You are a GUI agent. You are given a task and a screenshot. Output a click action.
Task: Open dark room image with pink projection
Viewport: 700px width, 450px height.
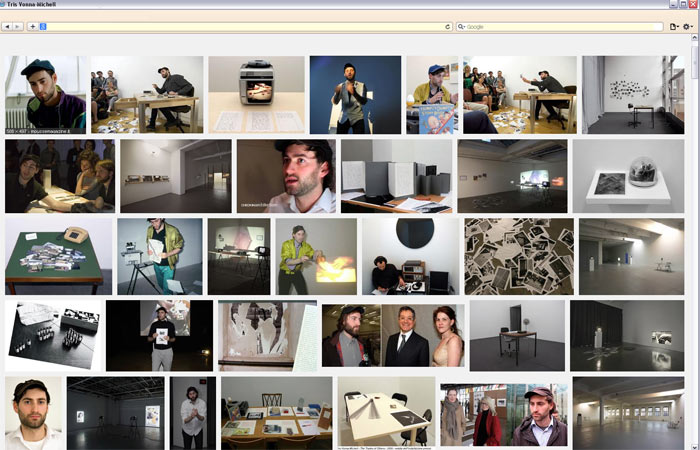[239, 256]
